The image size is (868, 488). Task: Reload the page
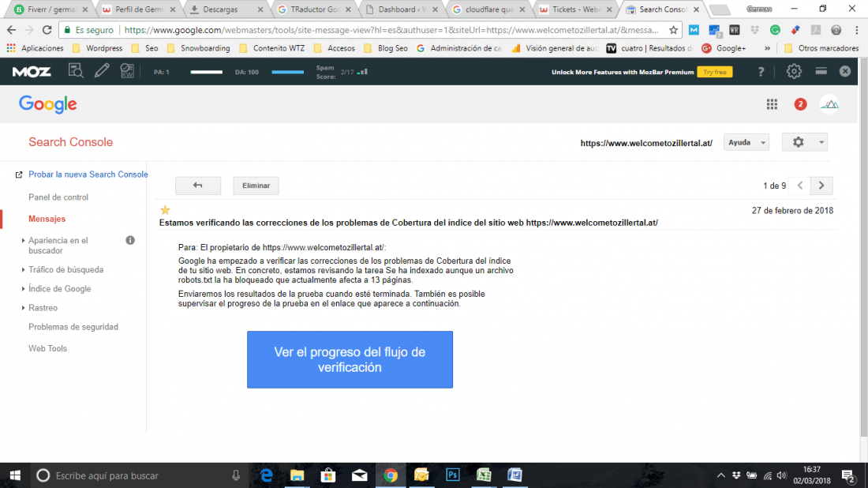click(47, 30)
